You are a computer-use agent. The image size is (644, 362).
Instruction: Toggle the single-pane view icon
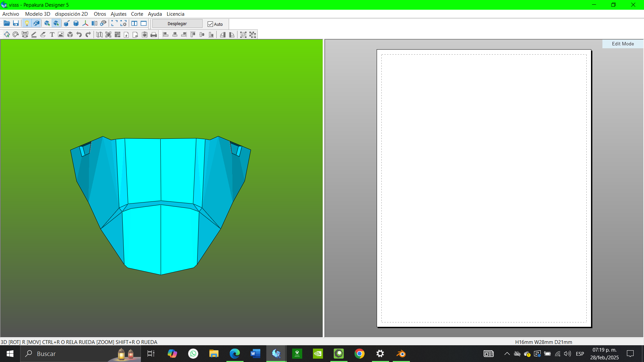pyautogui.click(x=144, y=23)
